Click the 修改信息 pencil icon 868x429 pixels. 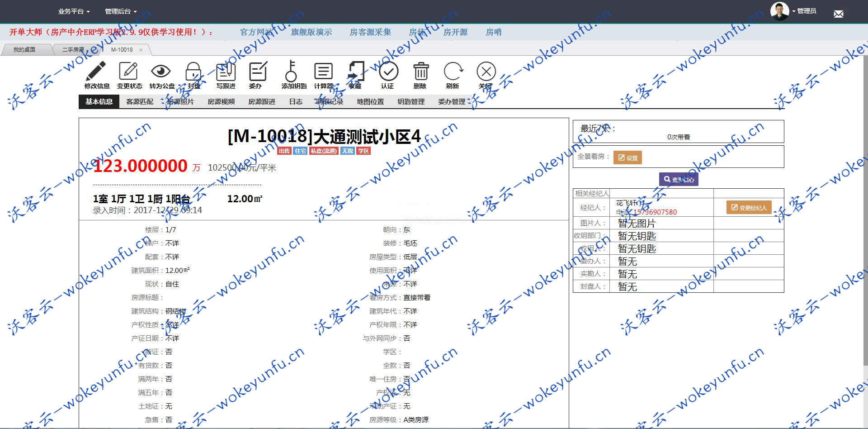[96, 71]
